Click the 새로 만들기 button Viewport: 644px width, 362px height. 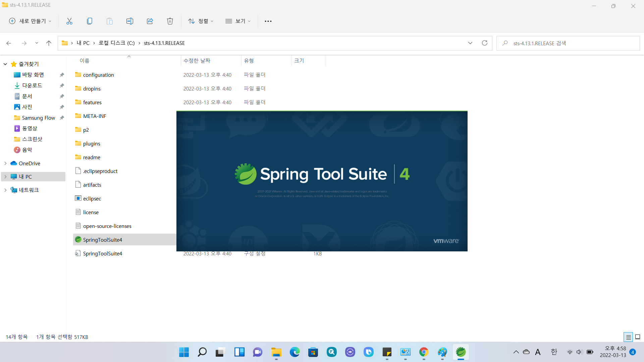(30, 21)
